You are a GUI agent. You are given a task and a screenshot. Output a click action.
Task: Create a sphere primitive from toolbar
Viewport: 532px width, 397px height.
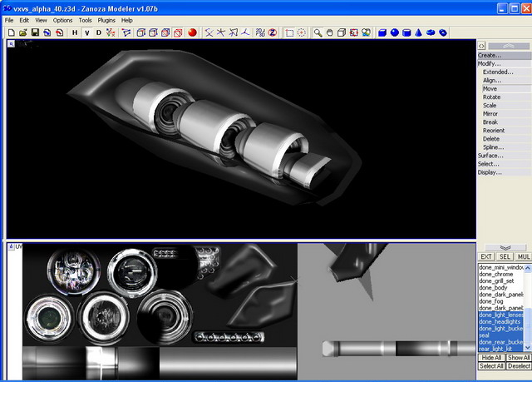395,32
